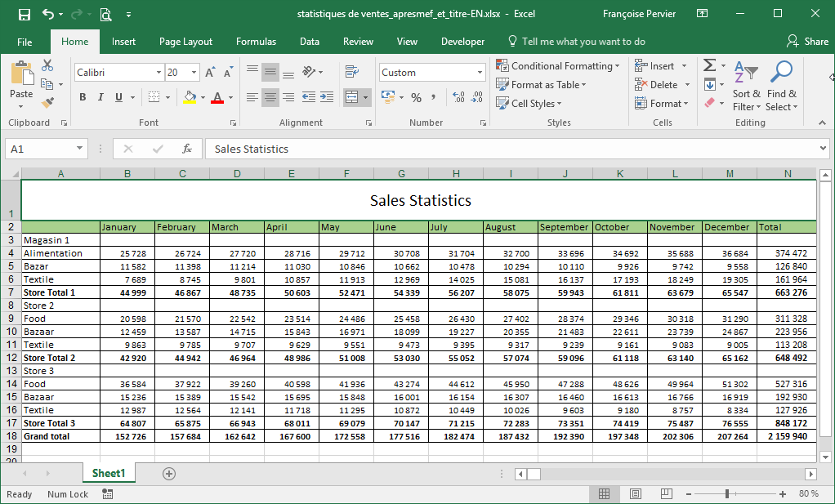Open the Page Layout tab
Screen dimensions: 835x504
185,42
